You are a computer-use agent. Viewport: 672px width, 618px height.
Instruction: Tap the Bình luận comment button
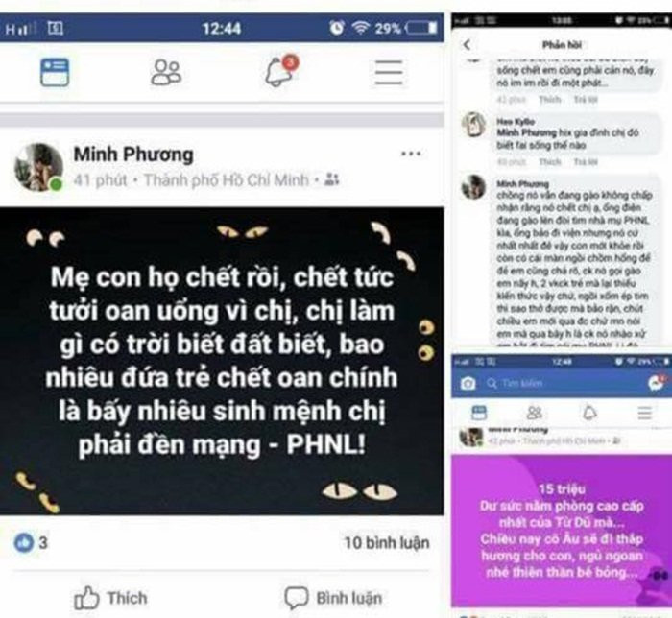[x=333, y=598]
